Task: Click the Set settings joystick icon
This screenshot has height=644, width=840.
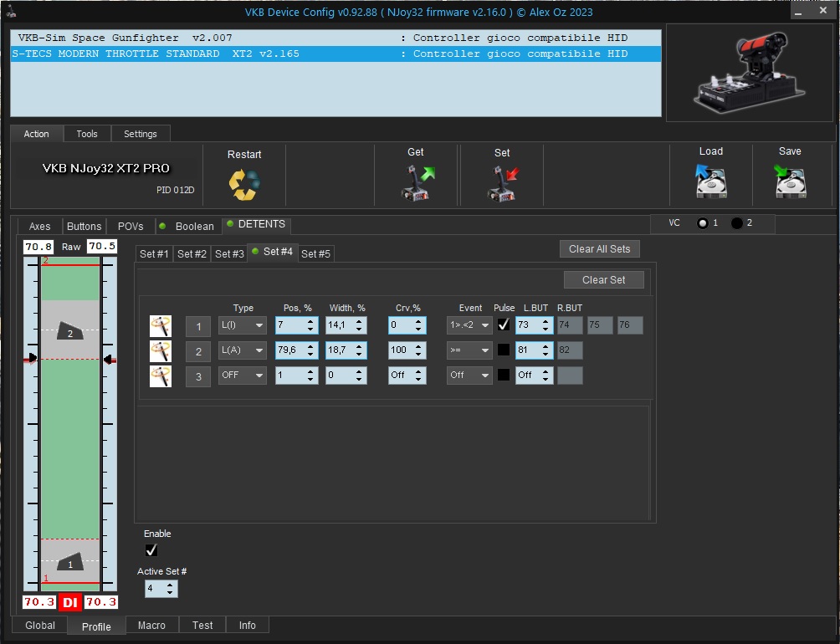Action: pos(502,183)
